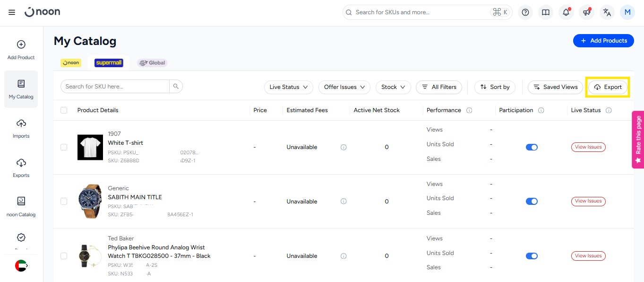Click the Performance column info icon
Screen dimensions: 644x282
[469, 110]
